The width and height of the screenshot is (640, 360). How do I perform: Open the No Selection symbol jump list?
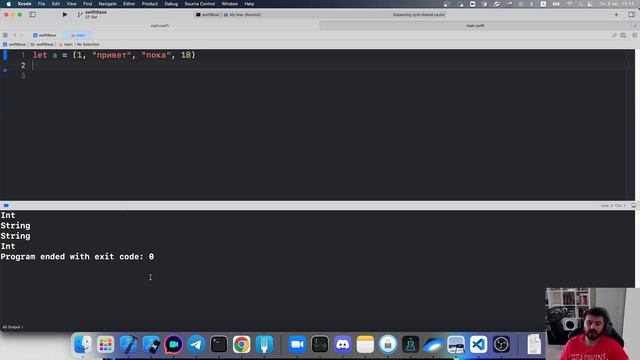coord(88,44)
